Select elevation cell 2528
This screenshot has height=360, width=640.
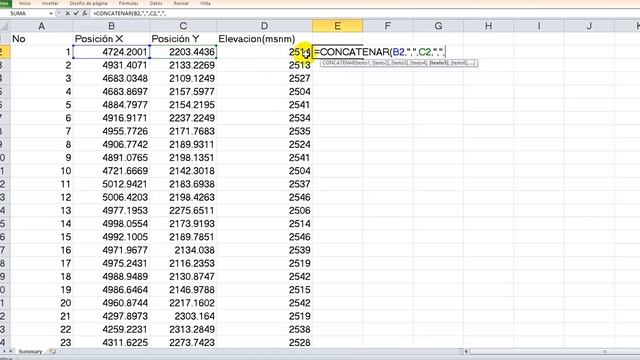pos(264,342)
